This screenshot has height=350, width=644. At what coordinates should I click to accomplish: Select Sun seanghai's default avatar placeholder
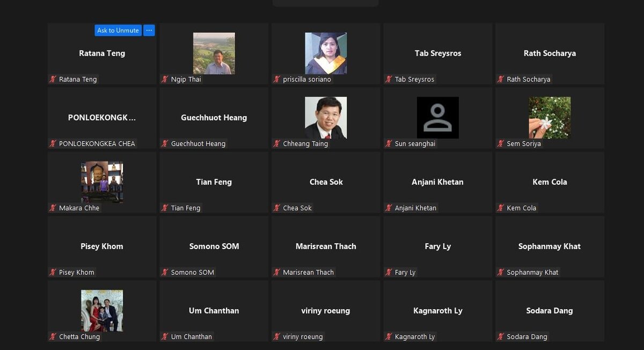coord(438,118)
